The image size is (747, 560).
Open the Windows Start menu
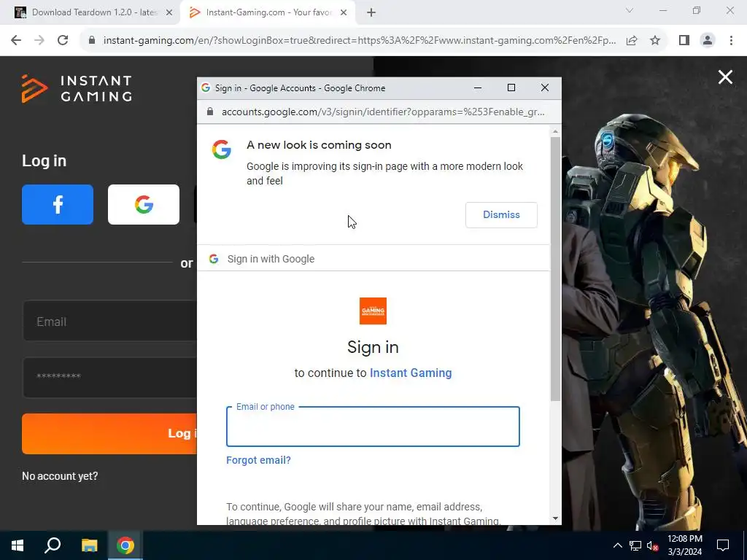(x=18, y=545)
